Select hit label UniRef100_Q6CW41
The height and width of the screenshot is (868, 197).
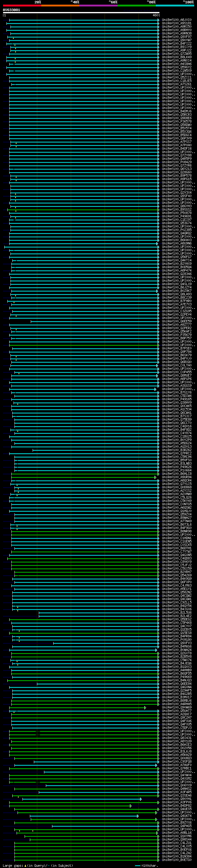point(177,413)
